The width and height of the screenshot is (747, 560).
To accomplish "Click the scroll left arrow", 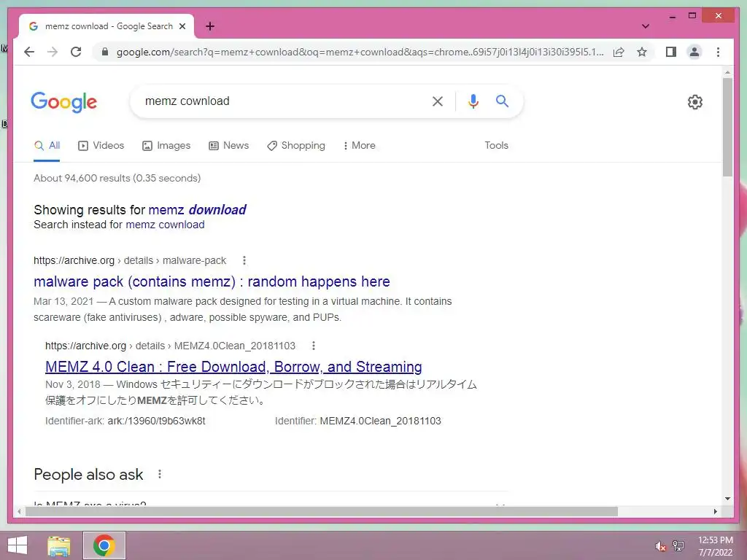I will pyautogui.click(x=19, y=511).
